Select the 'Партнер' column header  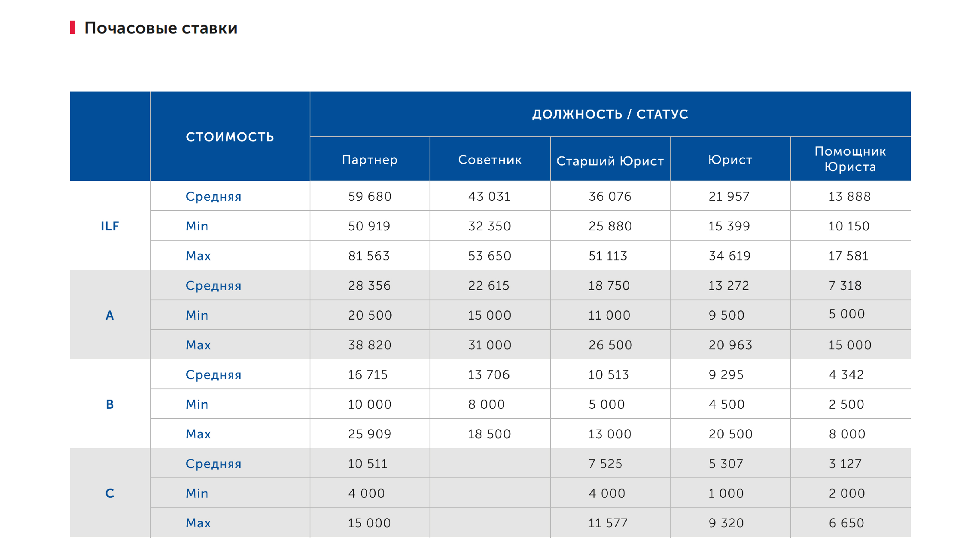[370, 160]
